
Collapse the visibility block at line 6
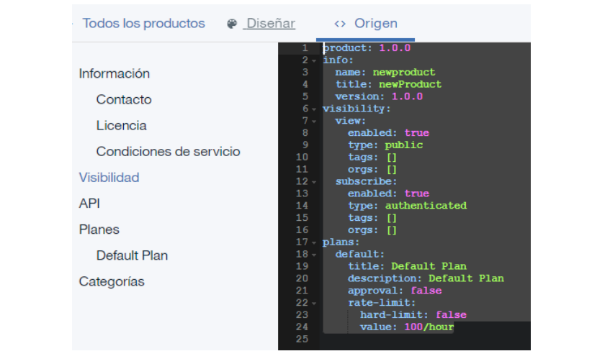coord(314,109)
